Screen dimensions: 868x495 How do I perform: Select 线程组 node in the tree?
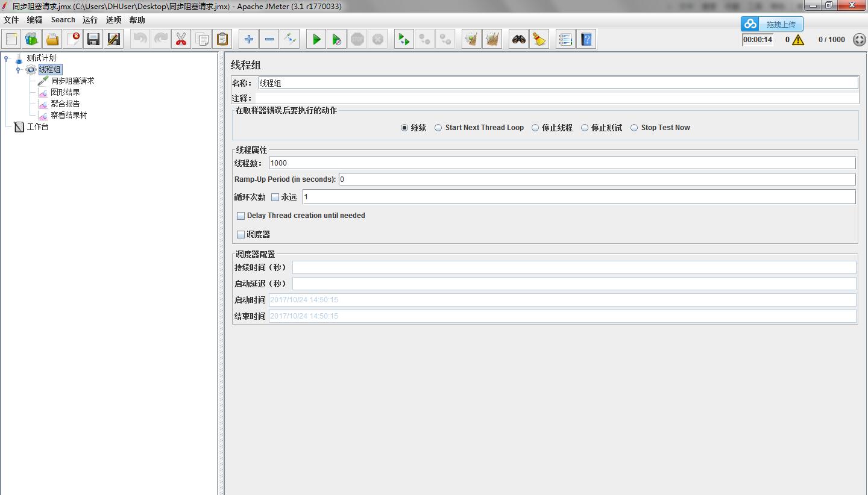point(49,70)
